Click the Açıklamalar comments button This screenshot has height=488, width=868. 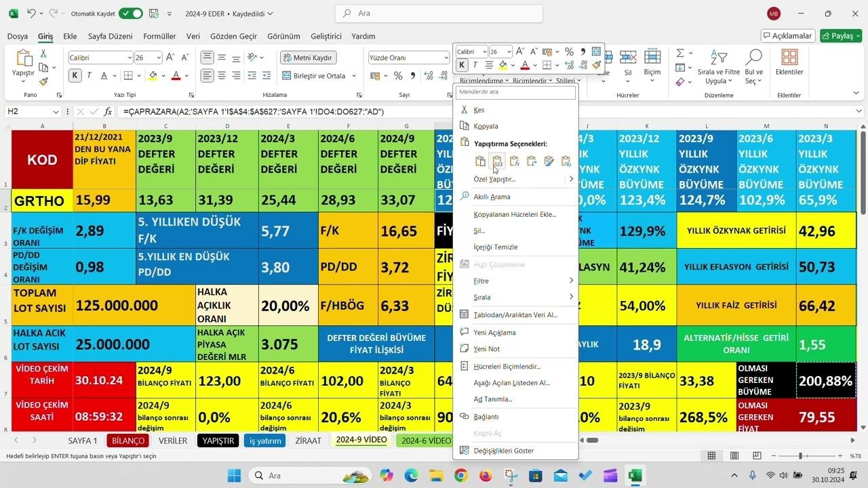(x=787, y=36)
